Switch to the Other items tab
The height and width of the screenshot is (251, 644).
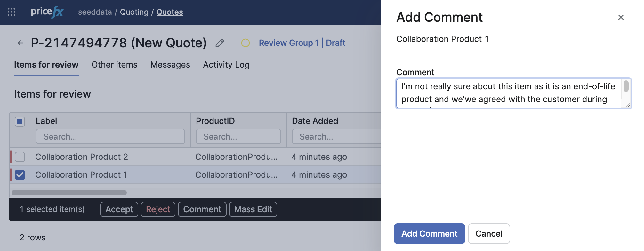[x=114, y=65]
